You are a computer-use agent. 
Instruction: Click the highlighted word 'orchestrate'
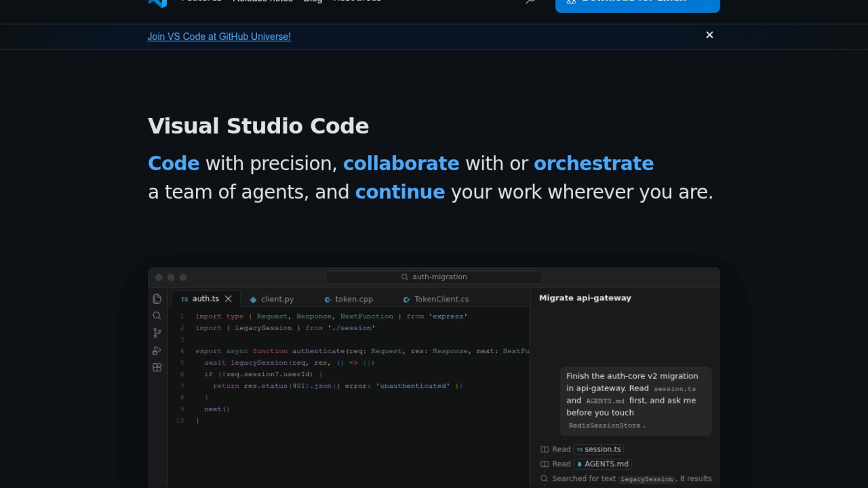pyautogui.click(x=594, y=163)
